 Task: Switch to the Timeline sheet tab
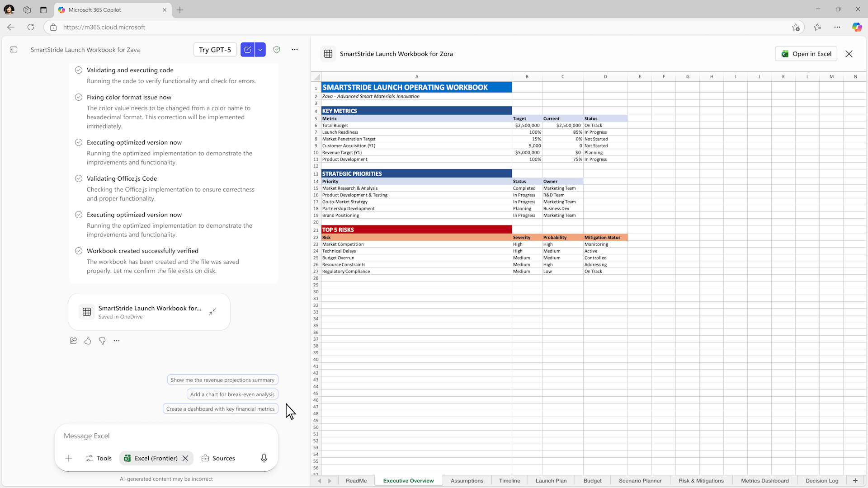(509, 481)
